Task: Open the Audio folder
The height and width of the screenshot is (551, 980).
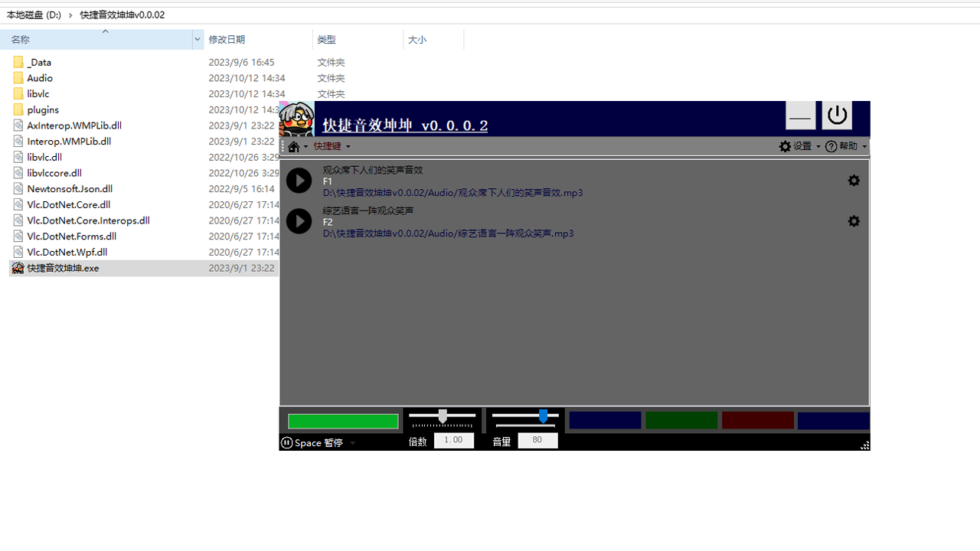Action: coord(39,77)
